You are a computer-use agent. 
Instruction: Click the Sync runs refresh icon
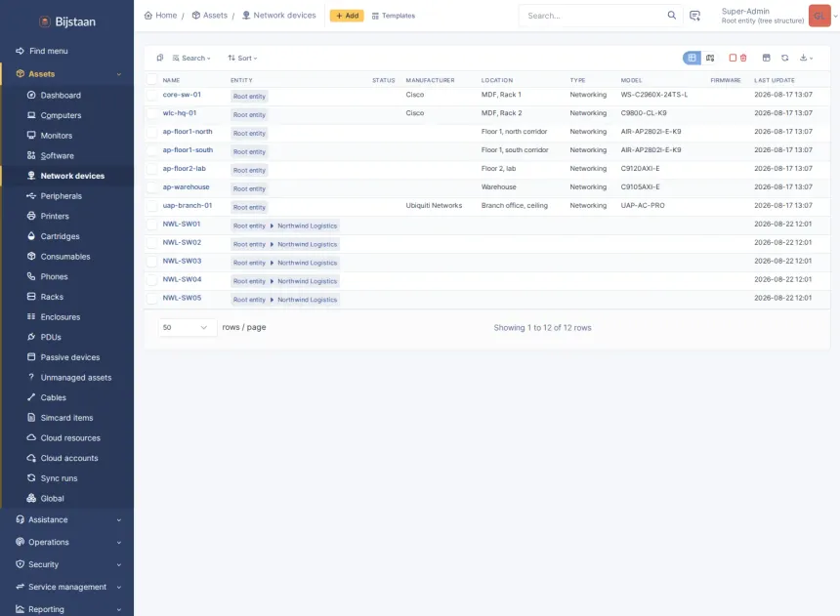[x=31, y=477]
